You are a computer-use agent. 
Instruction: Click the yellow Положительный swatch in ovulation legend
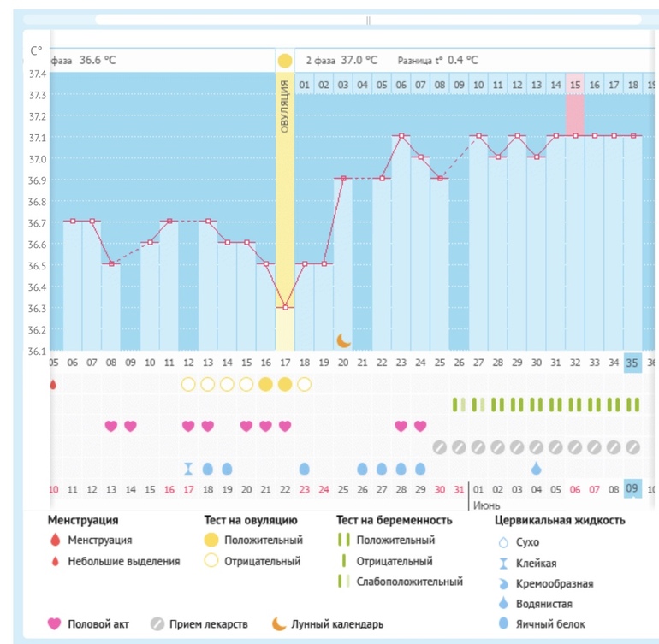[x=211, y=541]
